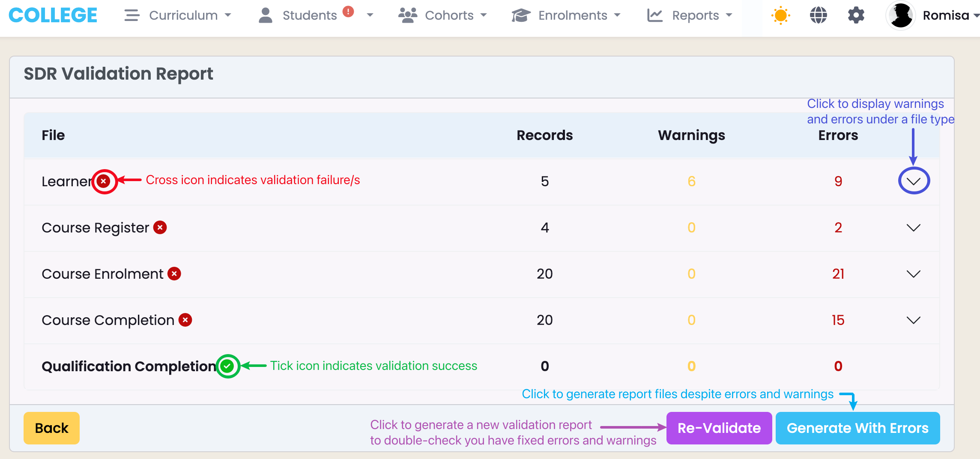Click the sun theme icon
Image resolution: width=980 pixels, height=459 pixels.
(780, 15)
